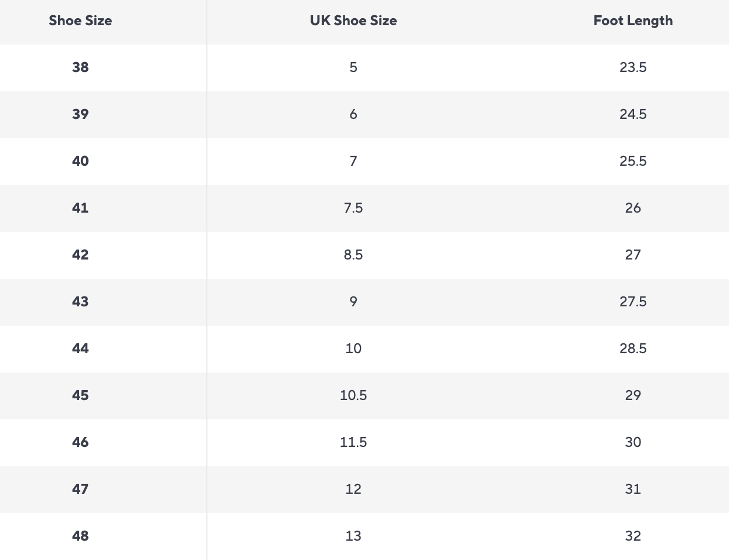Click UK shoe size 10.5 value
Image resolution: width=729 pixels, height=560 pixels.
click(x=353, y=395)
